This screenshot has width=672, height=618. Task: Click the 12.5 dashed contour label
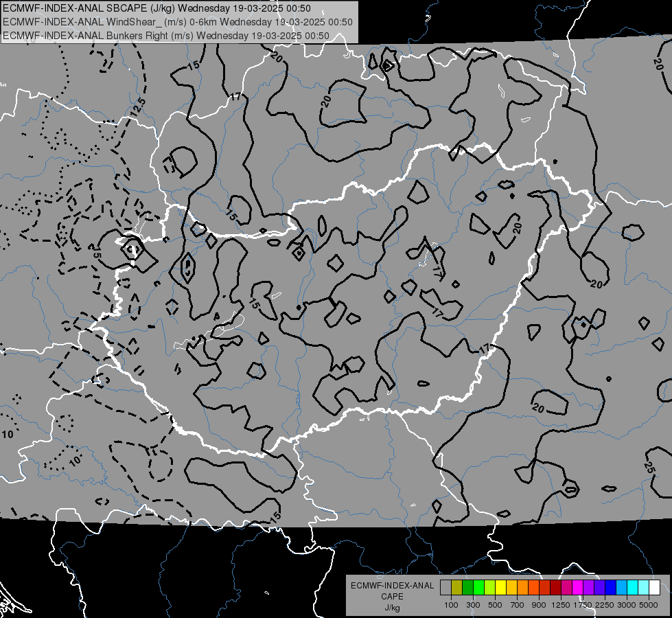[138, 108]
